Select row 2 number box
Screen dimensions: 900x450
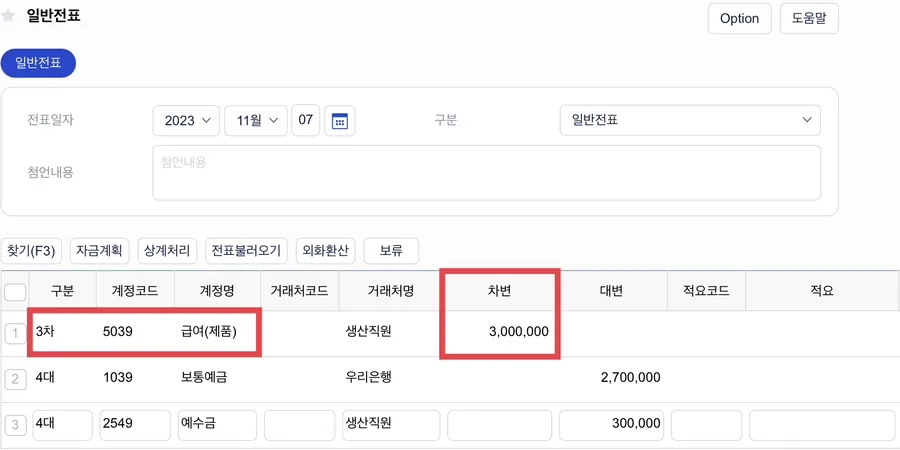pyautogui.click(x=15, y=379)
